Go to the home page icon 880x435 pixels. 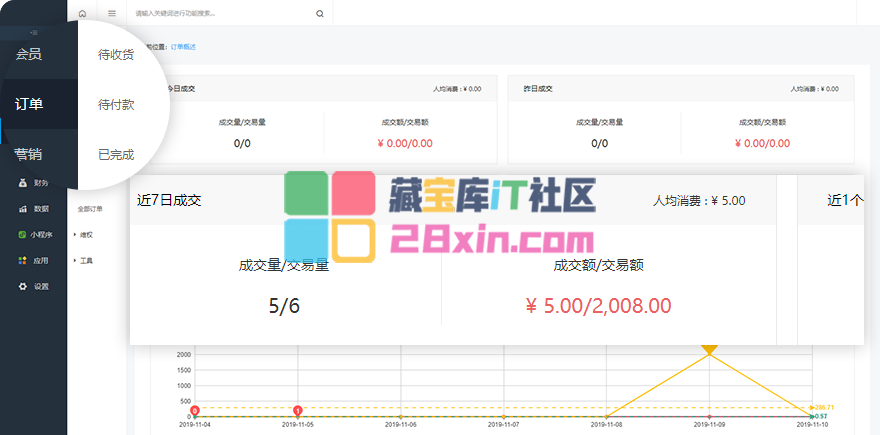click(82, 13)
